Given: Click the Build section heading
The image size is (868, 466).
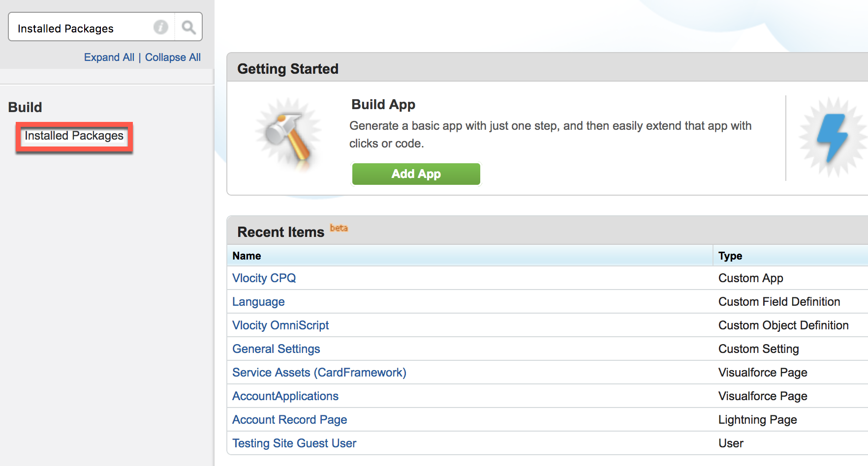Looking at the screenshot, I should [24, 107].
